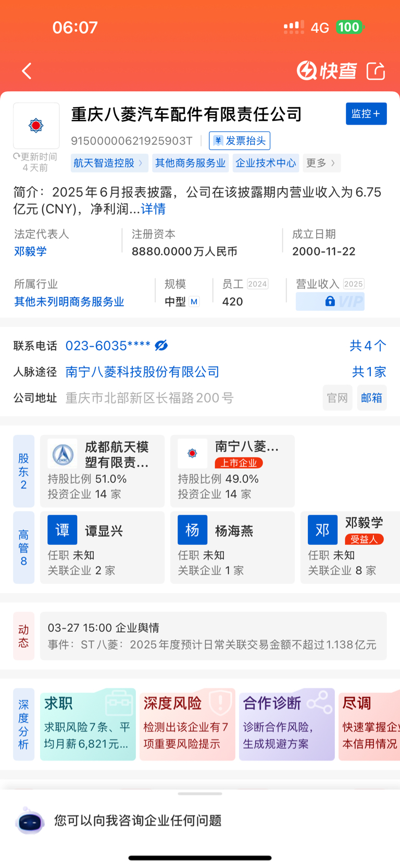Open the company logo thumbnail

click(36, 126)
